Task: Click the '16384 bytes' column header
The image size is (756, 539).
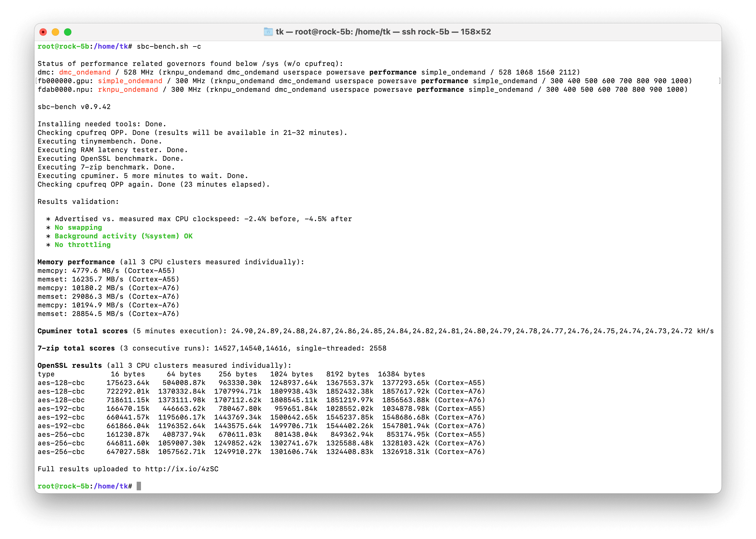Action: point(401,375)
